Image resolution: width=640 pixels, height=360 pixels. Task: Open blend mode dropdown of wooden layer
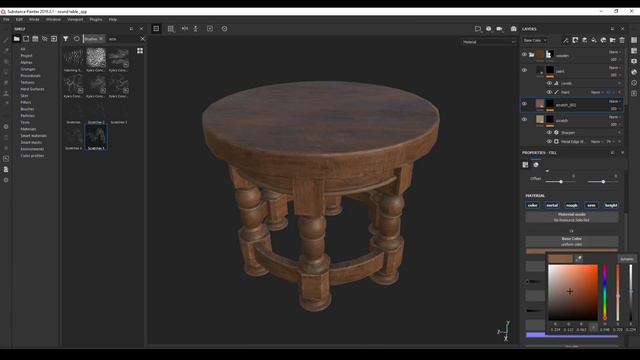pos(615,52)
